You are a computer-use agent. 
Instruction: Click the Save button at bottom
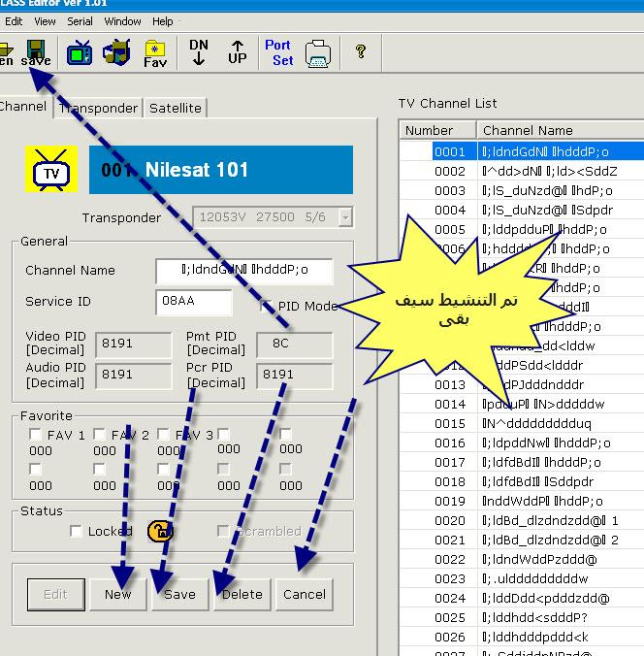pos(179,595)
